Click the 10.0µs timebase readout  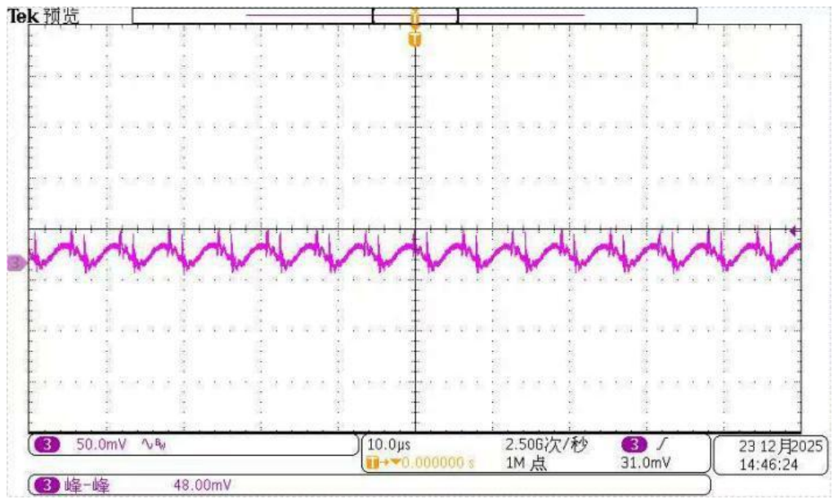pyautogui.click(x=388, y=444)
